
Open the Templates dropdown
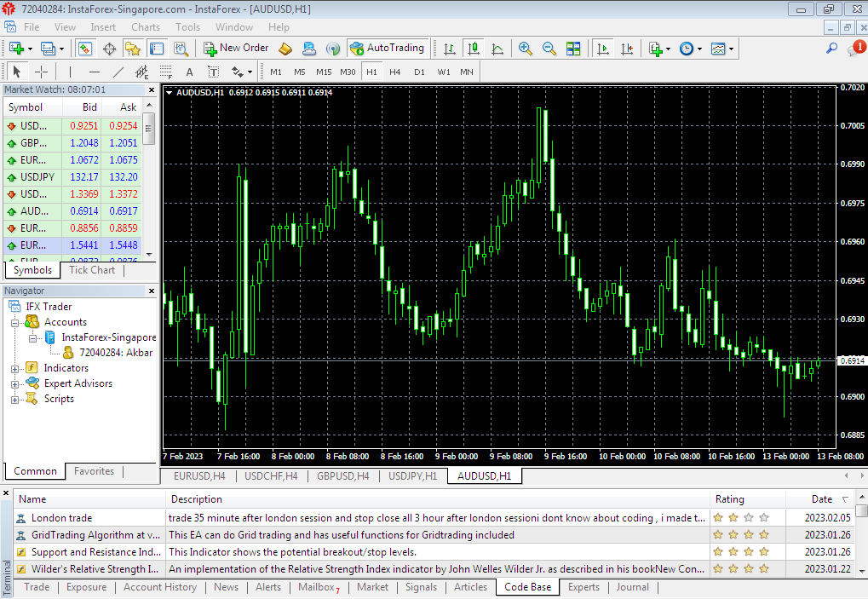[721, 49]
